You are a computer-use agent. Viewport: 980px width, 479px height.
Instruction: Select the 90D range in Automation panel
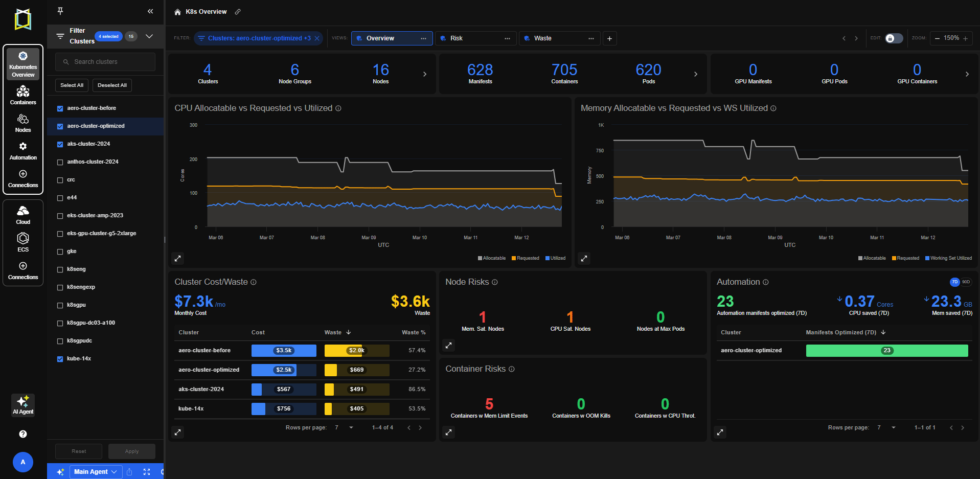(966, 282)
